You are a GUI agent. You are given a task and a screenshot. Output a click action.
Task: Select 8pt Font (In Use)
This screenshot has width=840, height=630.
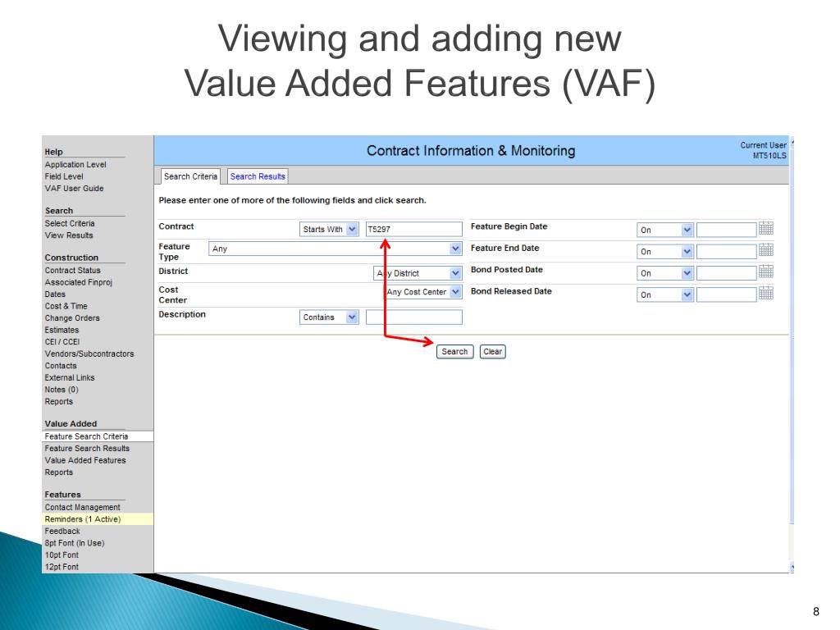(x=75, y=543)
